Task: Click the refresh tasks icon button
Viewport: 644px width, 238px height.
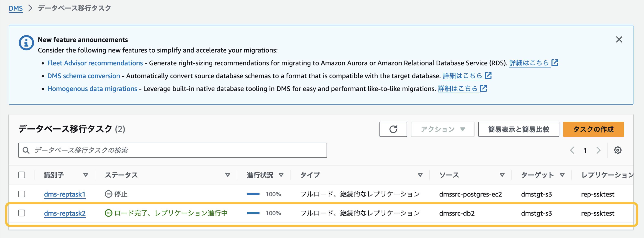Action: coord(393,129)
